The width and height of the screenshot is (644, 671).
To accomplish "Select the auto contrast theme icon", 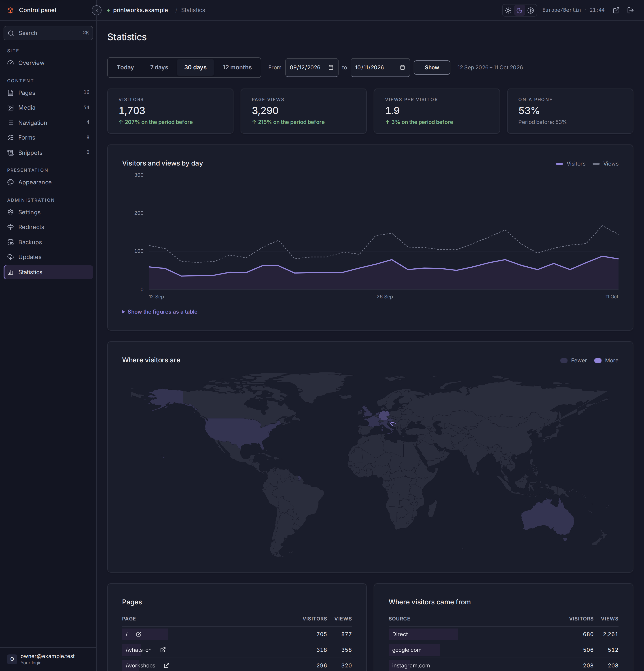I will tap(530, 10).
